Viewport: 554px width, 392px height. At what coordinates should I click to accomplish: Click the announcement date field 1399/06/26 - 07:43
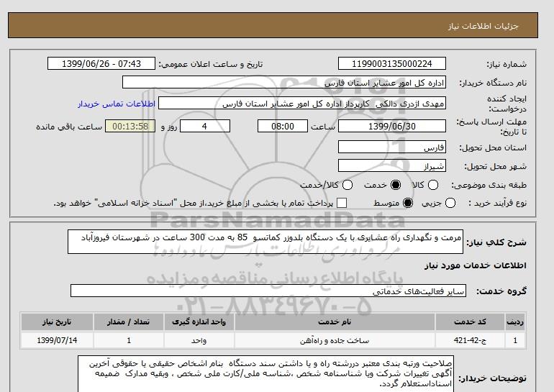(101, 63)
